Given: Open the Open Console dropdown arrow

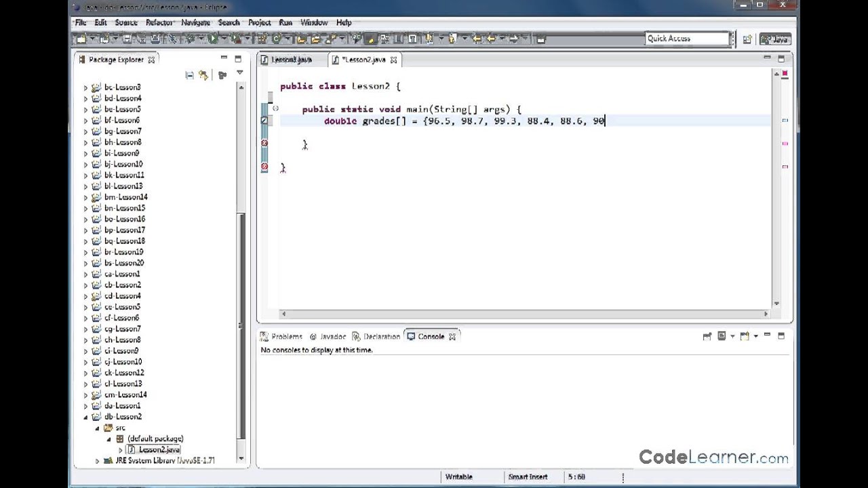Looking at the screenshot, I should [755, 336].
